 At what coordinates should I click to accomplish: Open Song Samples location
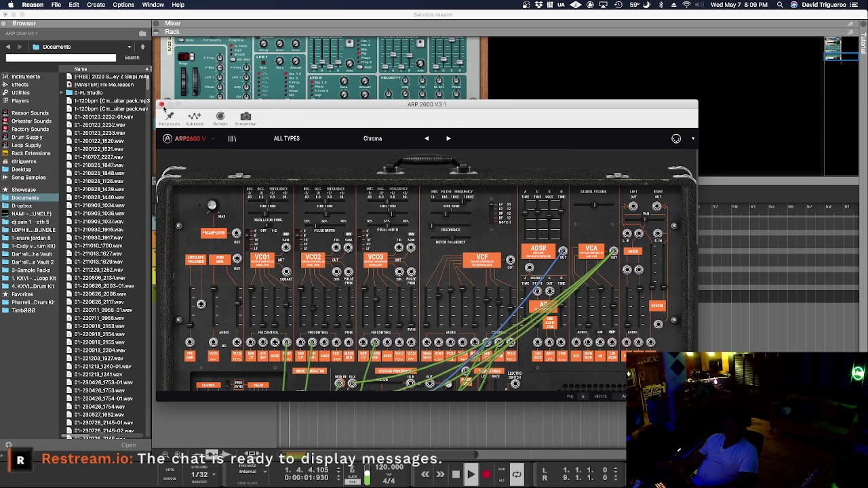click(28, 178)
